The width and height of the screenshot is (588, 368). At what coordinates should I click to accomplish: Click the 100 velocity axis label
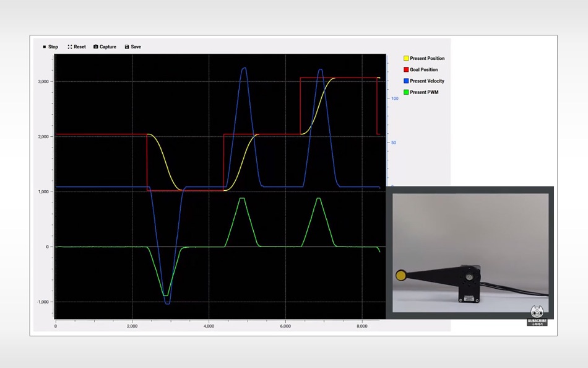click(x=394, y=99)
